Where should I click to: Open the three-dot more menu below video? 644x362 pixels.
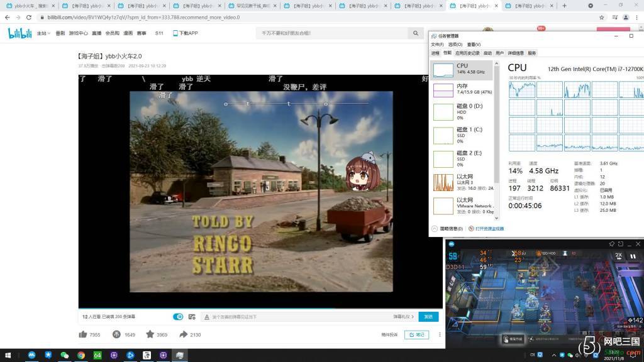(440, 334)
